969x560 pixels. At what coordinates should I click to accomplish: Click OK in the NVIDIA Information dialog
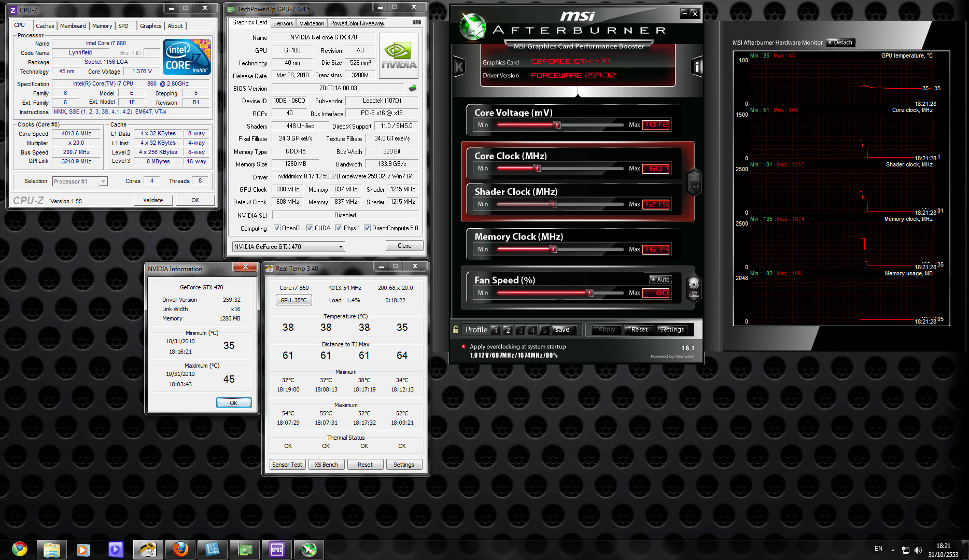point(234,403)
